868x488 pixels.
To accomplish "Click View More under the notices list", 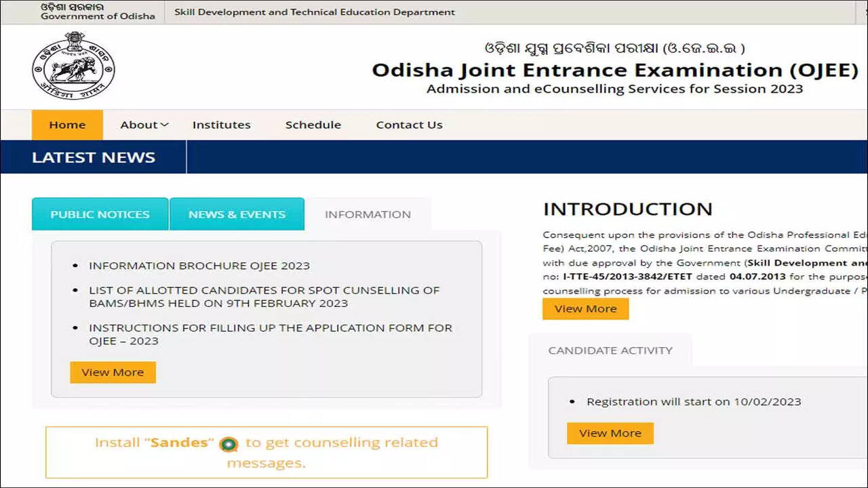I will click(x=113, y=372).
